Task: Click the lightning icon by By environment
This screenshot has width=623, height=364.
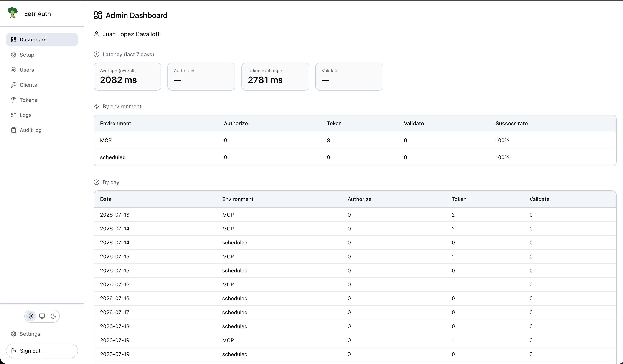Action: pos(96,106)
